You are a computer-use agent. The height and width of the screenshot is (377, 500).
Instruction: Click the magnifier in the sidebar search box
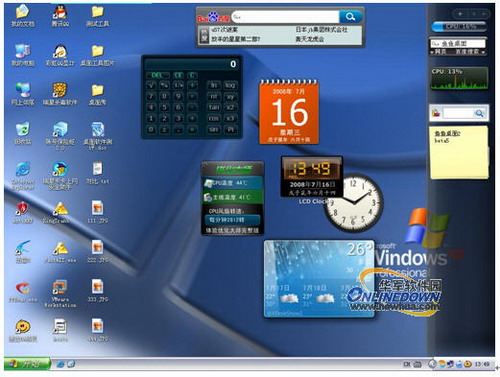point(479,113)
